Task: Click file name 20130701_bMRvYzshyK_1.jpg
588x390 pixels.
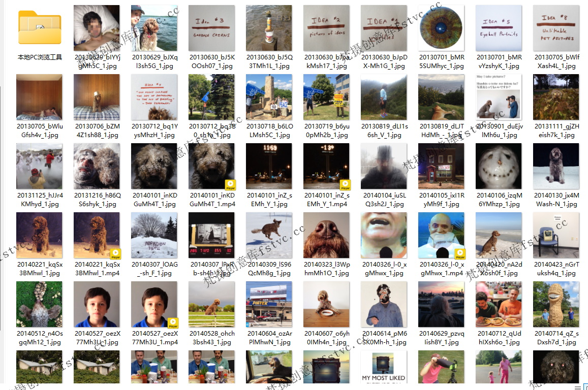Action: point(499,61)
